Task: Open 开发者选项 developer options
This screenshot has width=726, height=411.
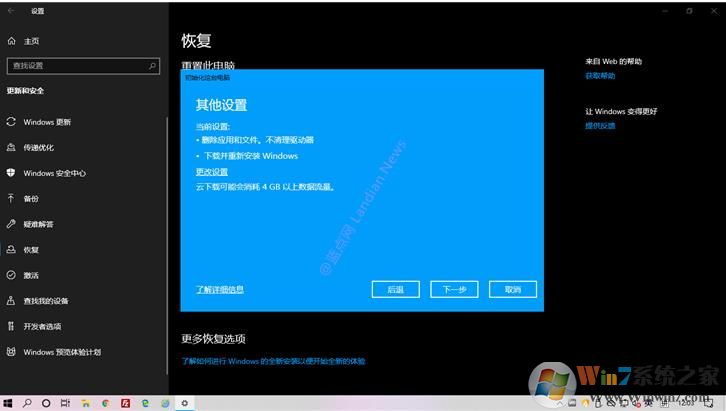Action: (34, 326)
